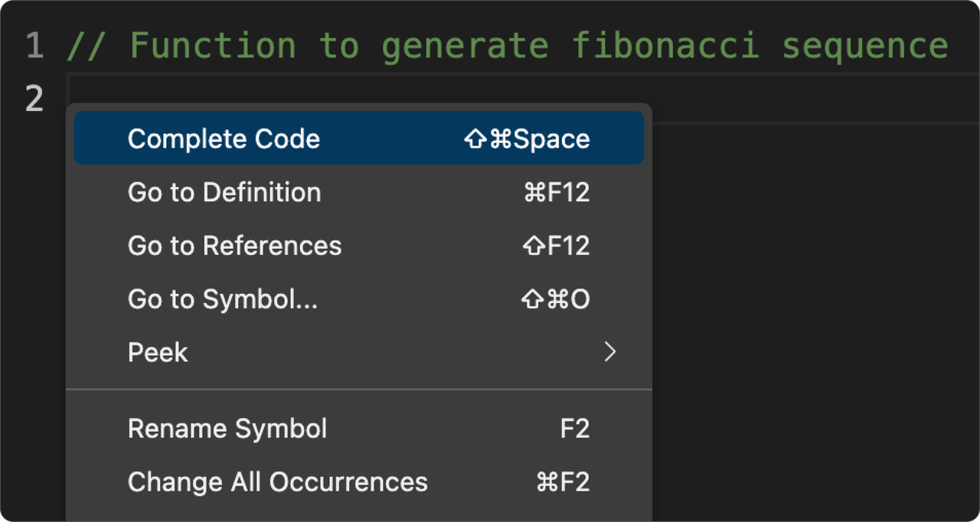Expand the Peek submenu arrow
The width and height of the screenshot is (980, 522).
click(x=609, y=352)
